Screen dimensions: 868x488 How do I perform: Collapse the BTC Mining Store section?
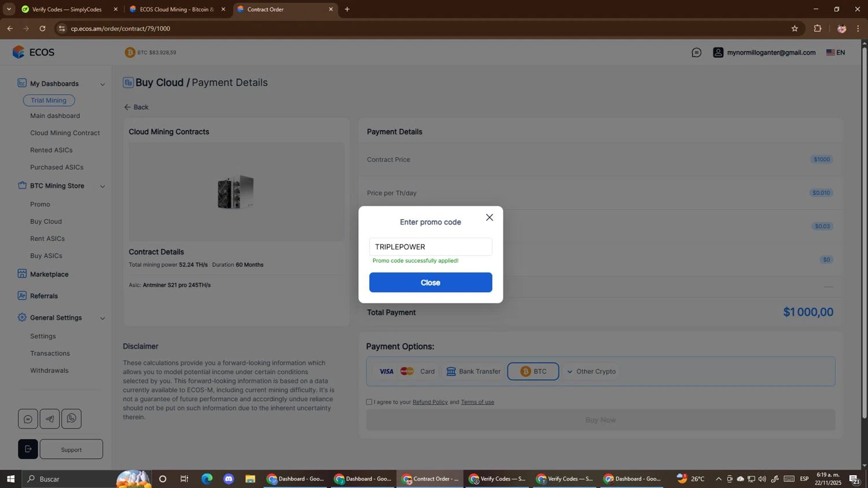[103, 186]
